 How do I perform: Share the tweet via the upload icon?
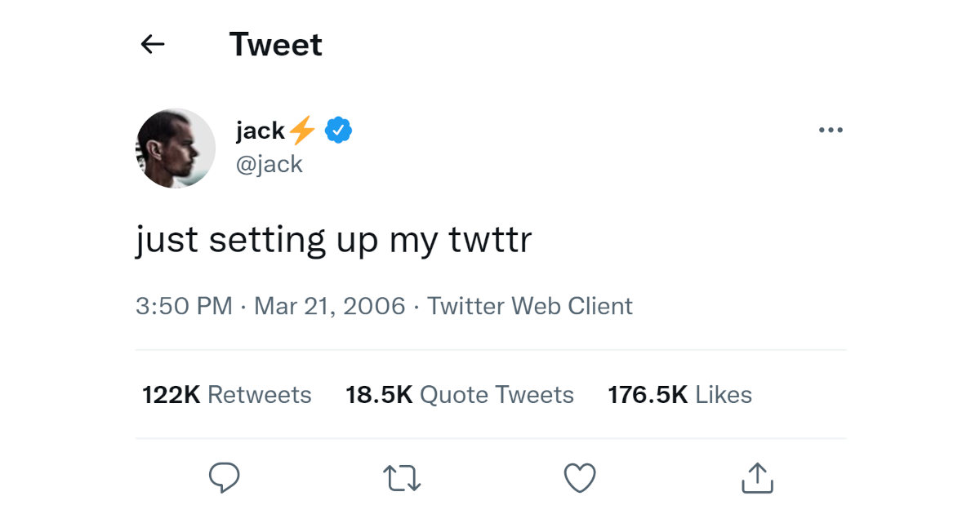[x=757, y=478]
